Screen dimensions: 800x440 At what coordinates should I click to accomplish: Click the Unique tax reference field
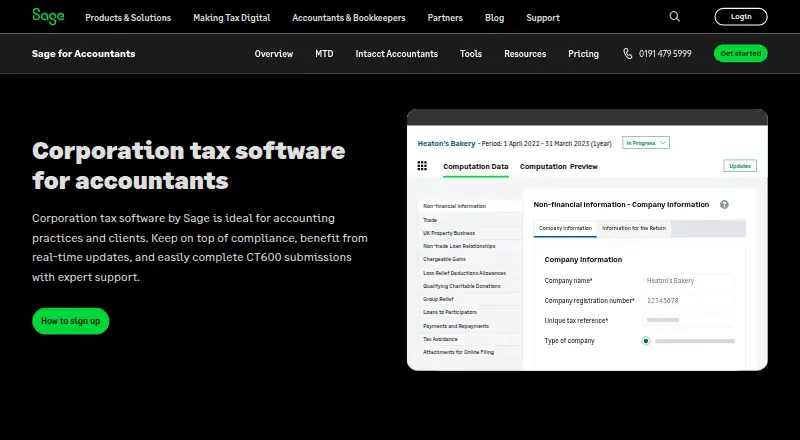click(x=688, y=321)
